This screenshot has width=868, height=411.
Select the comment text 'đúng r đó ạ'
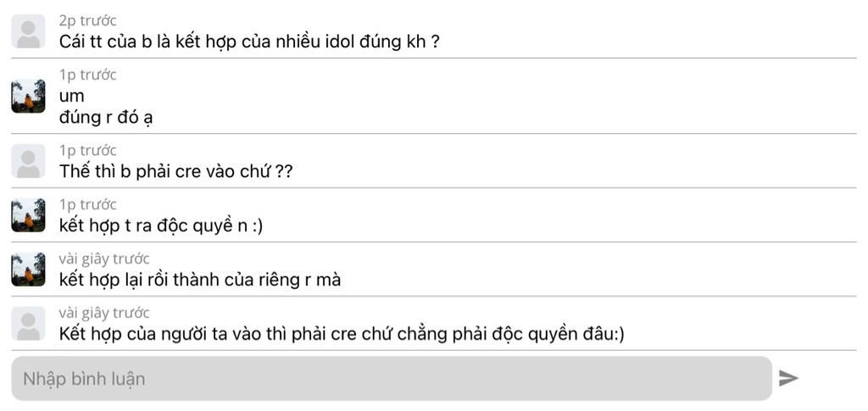[106, 117]
